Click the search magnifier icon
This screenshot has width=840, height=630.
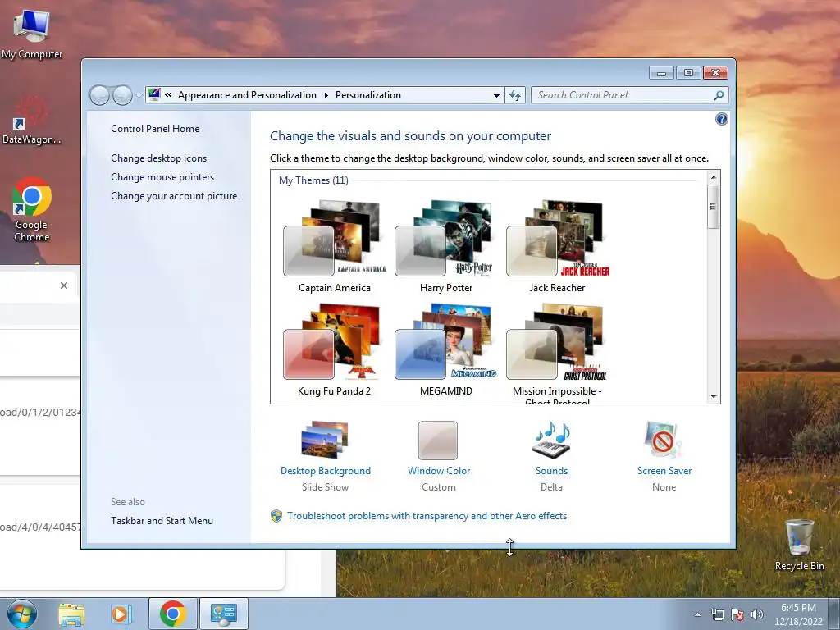(x=719, y=95)
